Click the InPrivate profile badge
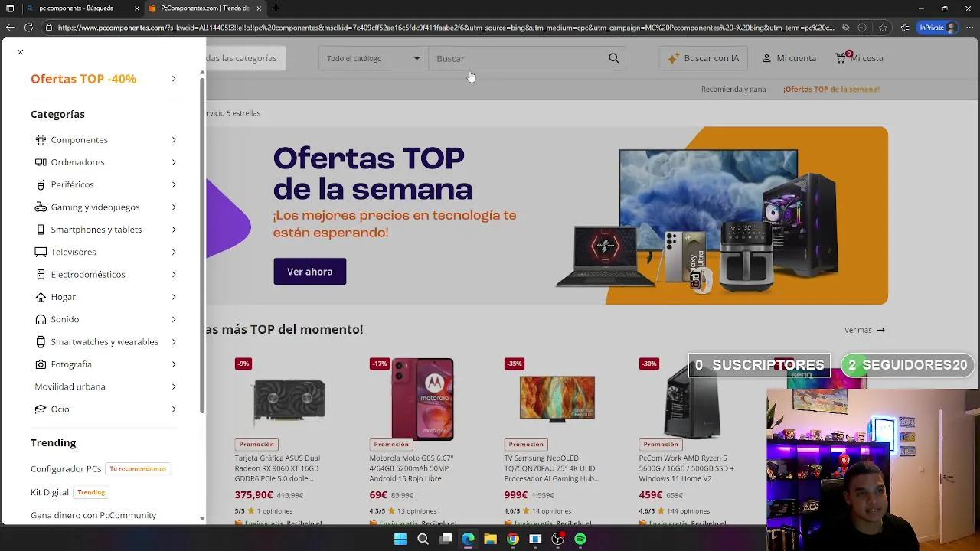This screenshot has height=551, width=980. pos(937,28)
